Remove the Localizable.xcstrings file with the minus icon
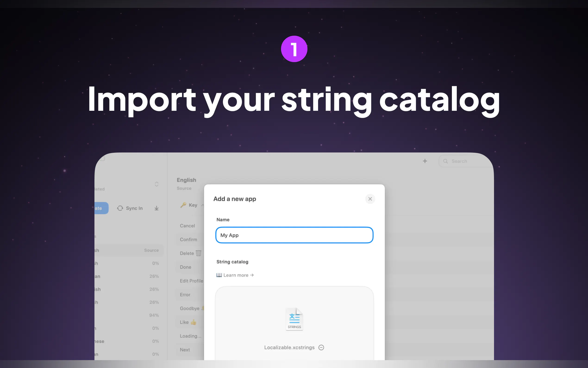This screenshot has width=588, height=368. pos(321,347)
